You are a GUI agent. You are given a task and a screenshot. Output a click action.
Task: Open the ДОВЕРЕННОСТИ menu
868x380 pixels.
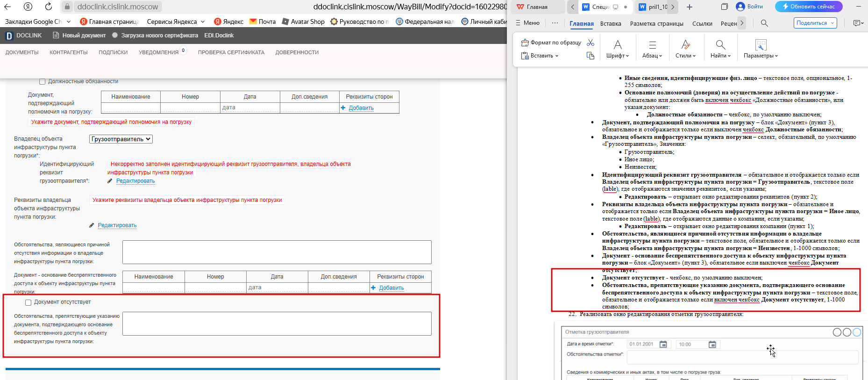(x=297, y=52)
